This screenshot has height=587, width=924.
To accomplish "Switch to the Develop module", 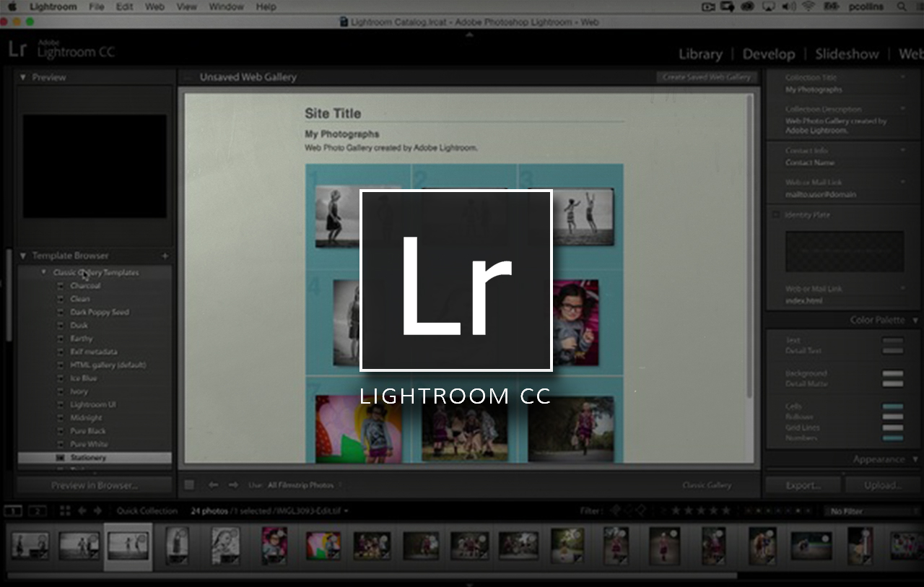I will pyautogui.click(x=769, y=54).
